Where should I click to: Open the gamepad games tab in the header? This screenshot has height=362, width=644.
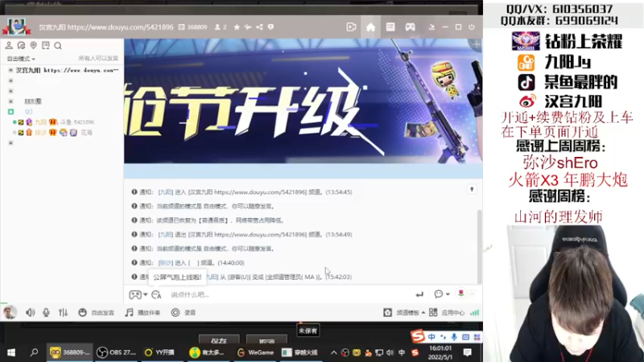click(x=410, y=27)
